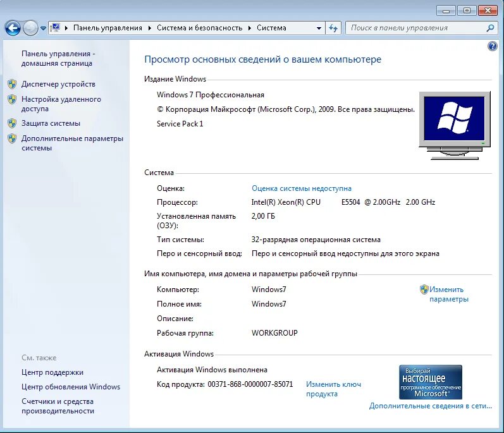
Task: Select the Система breadcrumb item
Action: point(272,28)
